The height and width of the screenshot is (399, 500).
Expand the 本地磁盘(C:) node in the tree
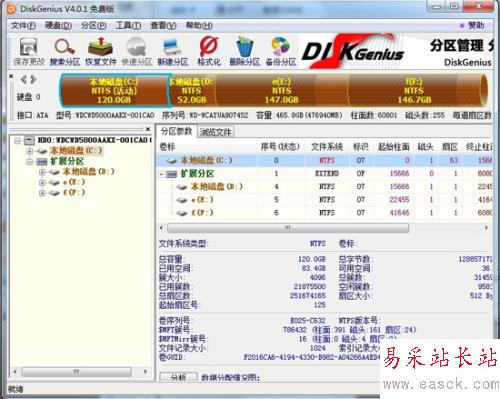30,151
